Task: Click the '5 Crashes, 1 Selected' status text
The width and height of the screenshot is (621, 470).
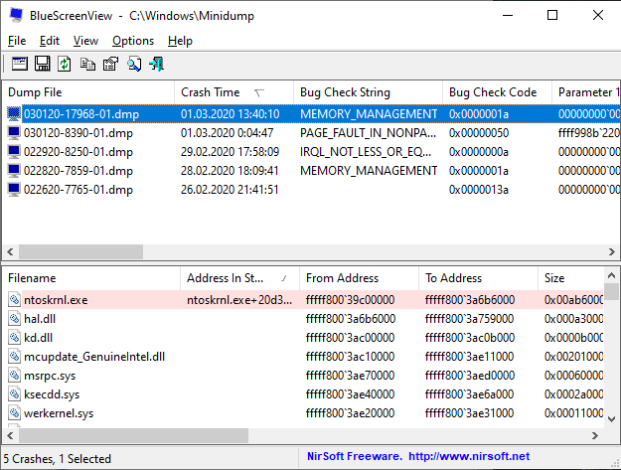Action: [57, 459]
